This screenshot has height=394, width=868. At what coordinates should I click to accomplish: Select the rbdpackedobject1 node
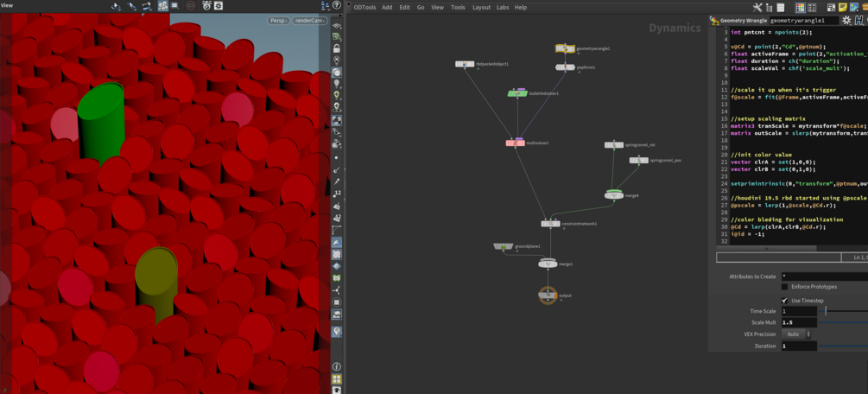[x=465, y=64]
